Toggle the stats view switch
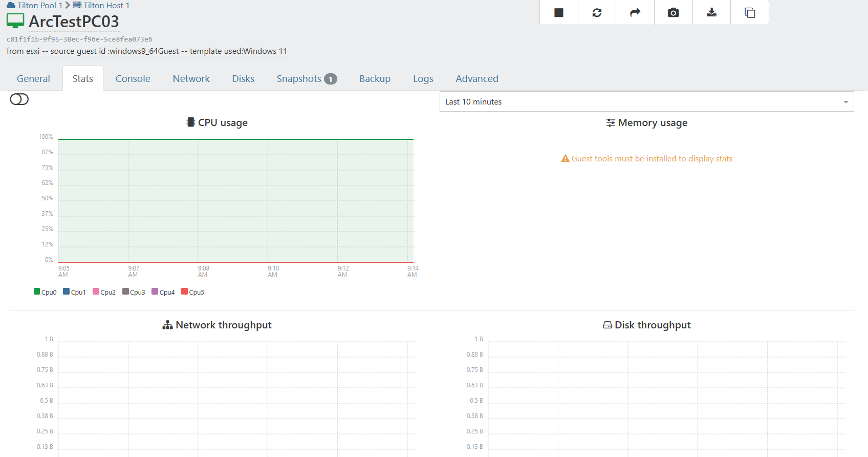 (x=19, y=99)
